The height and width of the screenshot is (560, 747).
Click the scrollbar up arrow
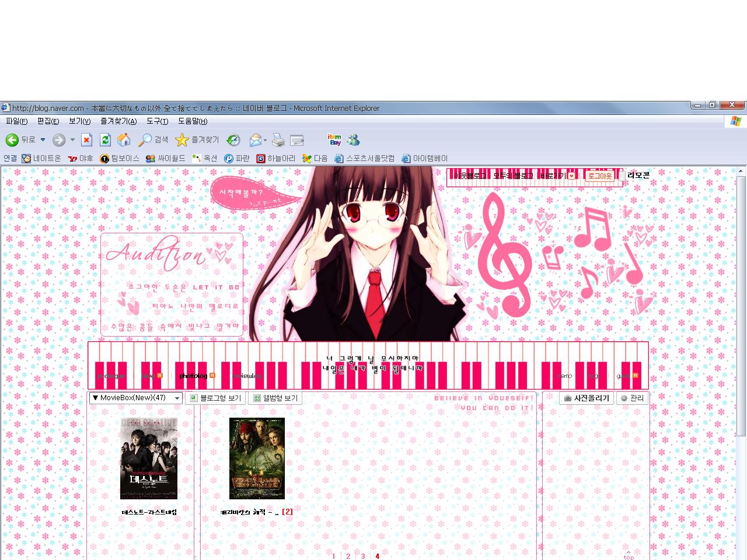click(741, 171)
